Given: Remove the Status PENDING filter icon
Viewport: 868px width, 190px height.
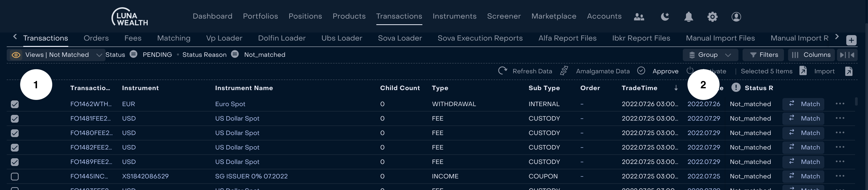Looking at the screenshot, I should tap(133, 54).
